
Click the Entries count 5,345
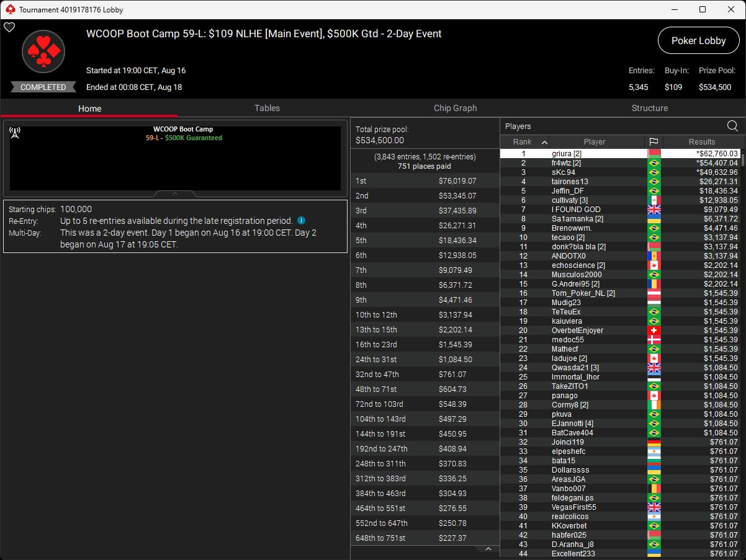click(x=639, y=87)
